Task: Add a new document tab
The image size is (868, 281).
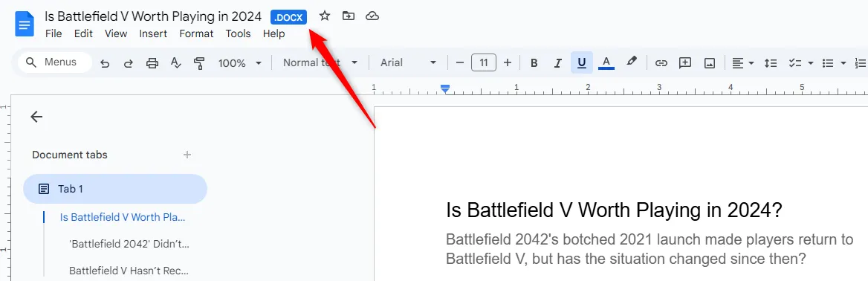Action: pyautogui.click(x=187, y=155)
